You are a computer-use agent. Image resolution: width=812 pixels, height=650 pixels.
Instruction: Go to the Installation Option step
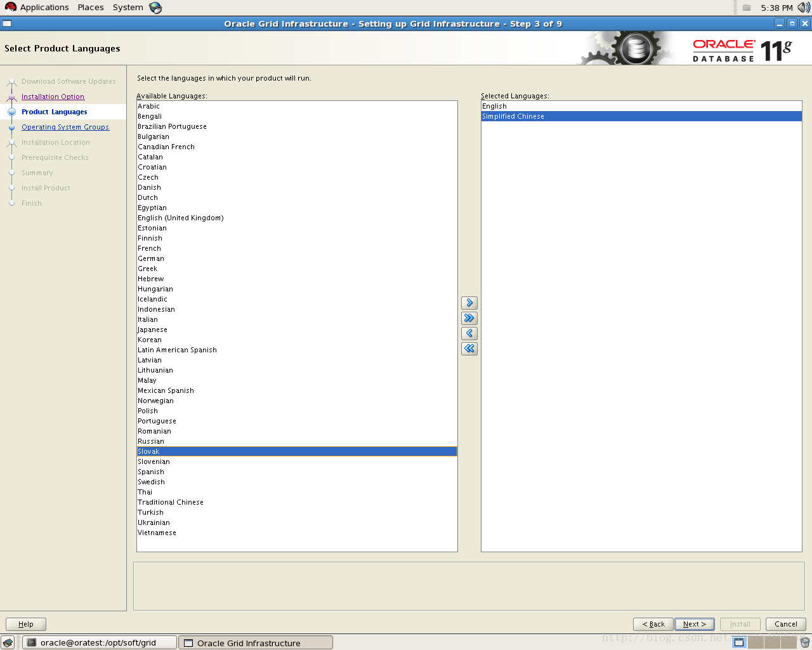pyautogui.click(x=53, y=96)
